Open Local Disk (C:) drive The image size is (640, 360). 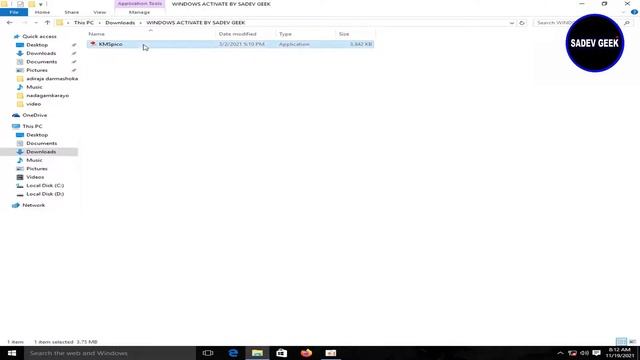tap(45, 186)
